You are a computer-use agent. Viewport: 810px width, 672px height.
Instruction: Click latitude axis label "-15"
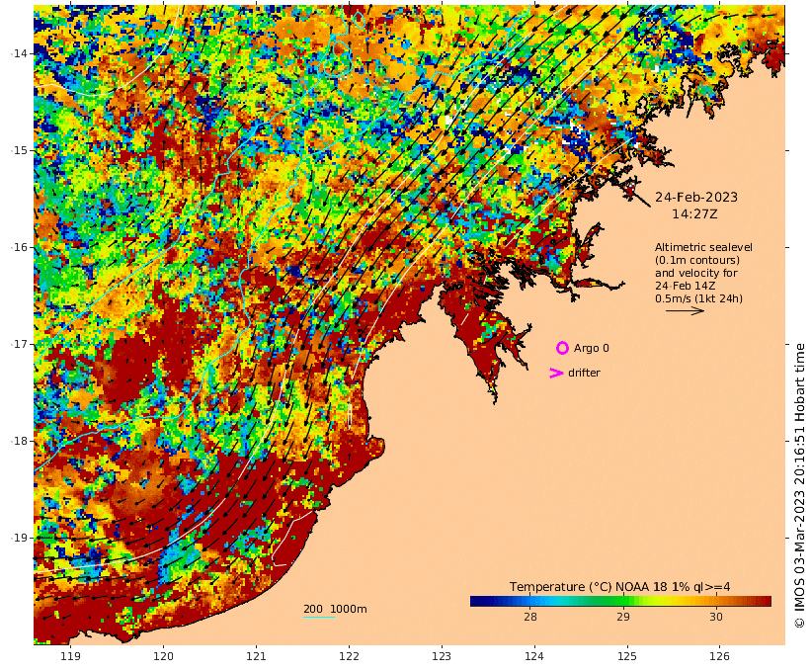(x=19, y=150)
